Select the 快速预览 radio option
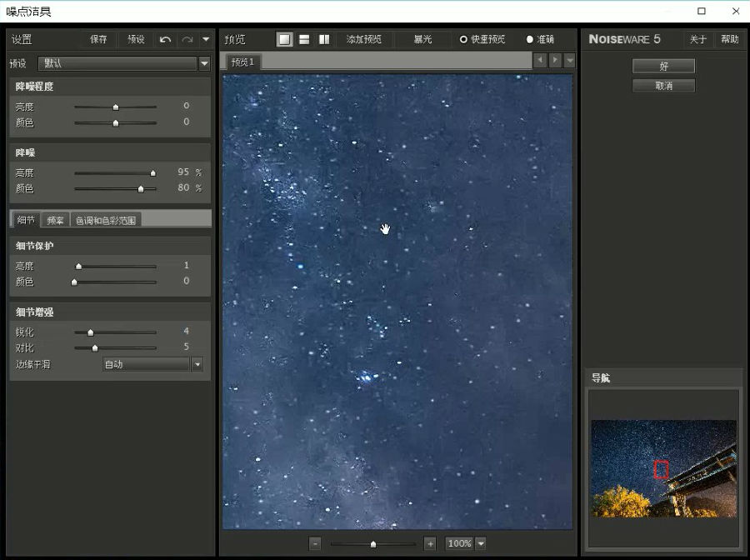The image size is (750, 560). 482,39
